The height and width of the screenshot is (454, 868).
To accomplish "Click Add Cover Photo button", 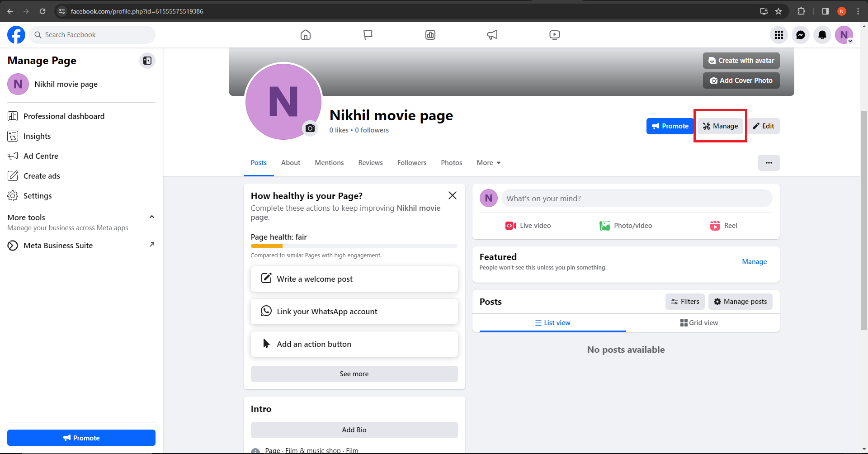I will coord(741,80).
